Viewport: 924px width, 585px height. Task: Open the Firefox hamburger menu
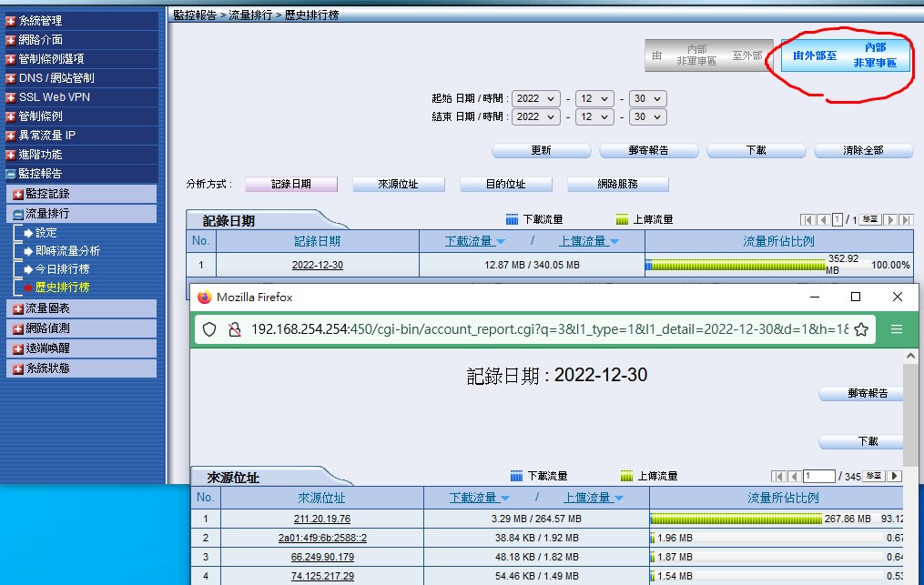pyautogui.click(x=897, y=329)
